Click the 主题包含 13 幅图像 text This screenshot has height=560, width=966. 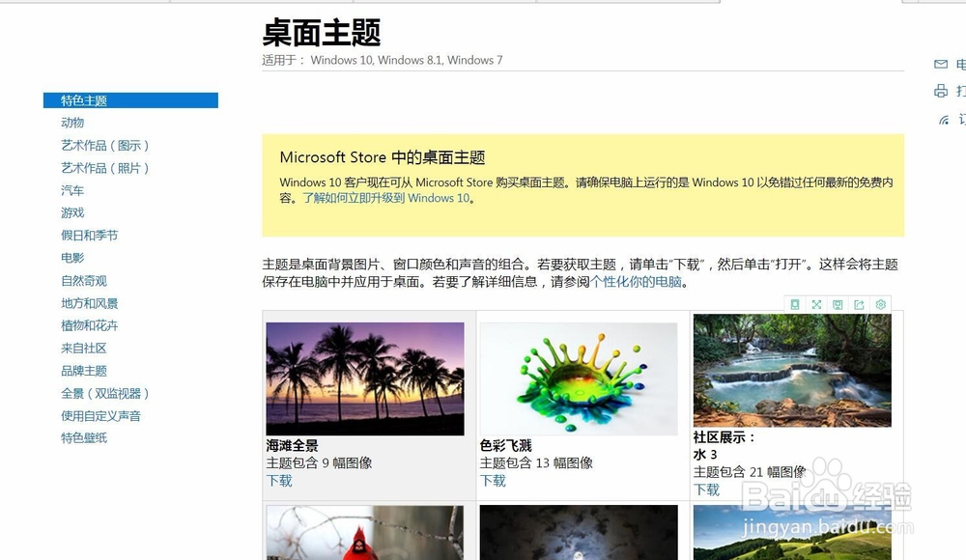(x=536, y=462)
